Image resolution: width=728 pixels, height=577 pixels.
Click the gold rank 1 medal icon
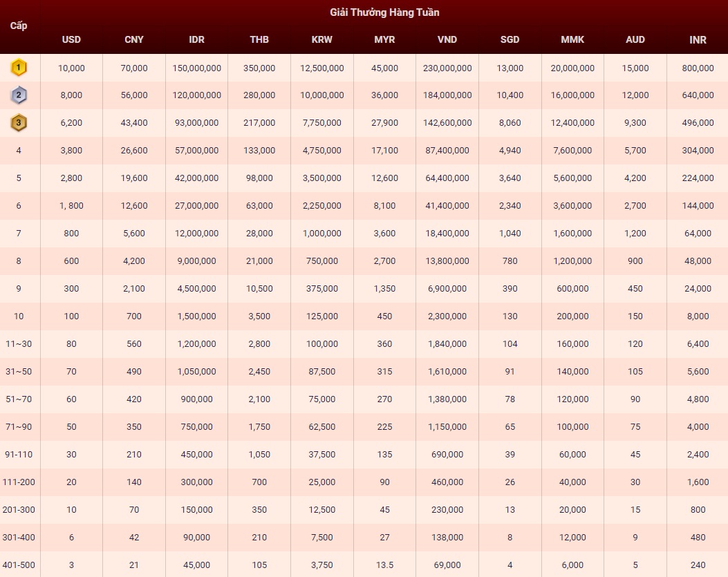point(19,68)
